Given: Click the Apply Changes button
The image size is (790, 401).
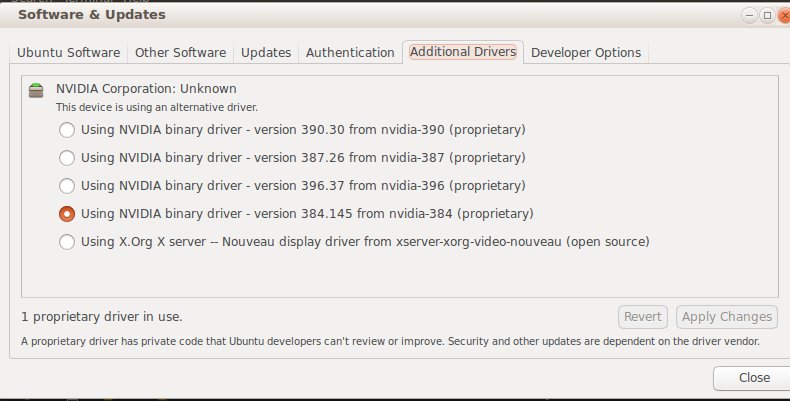Looking at the screenshot, I should (x=727, y=317).
